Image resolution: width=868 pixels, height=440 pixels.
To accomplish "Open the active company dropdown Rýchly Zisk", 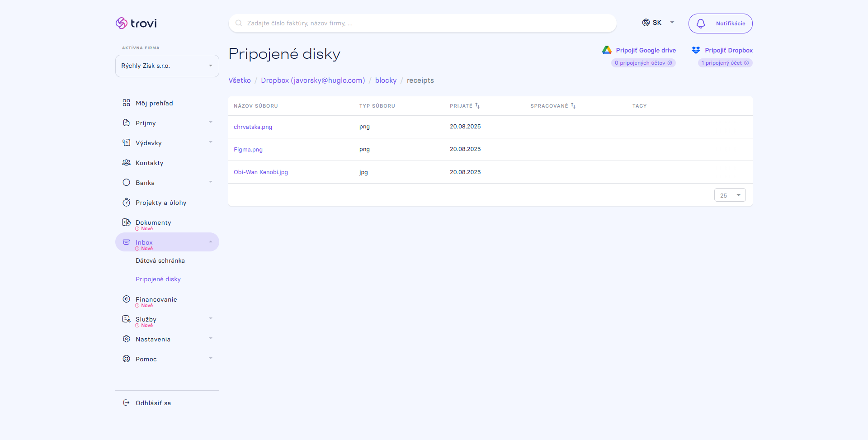I will pos(167,66).
